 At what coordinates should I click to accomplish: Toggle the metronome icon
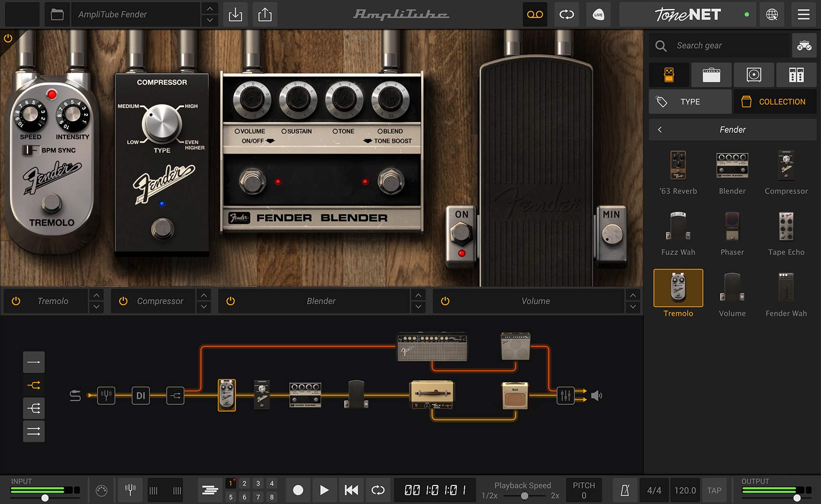(x=625, y=490)
